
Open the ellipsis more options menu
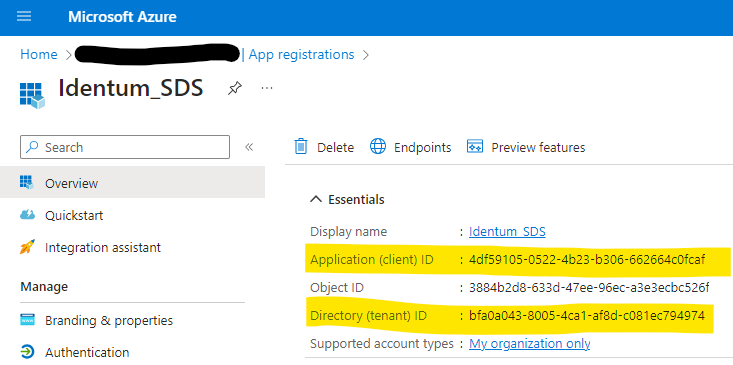267,87
